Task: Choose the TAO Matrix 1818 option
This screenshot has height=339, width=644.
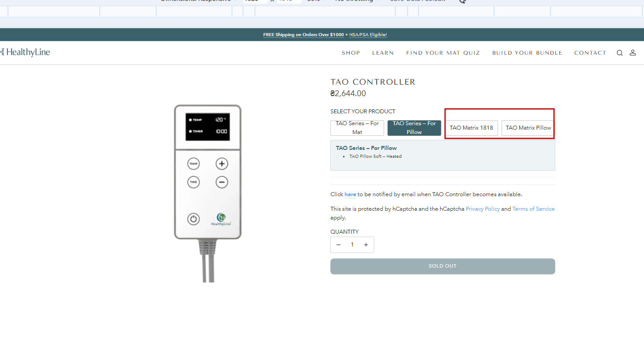Action: coord(471,128)
